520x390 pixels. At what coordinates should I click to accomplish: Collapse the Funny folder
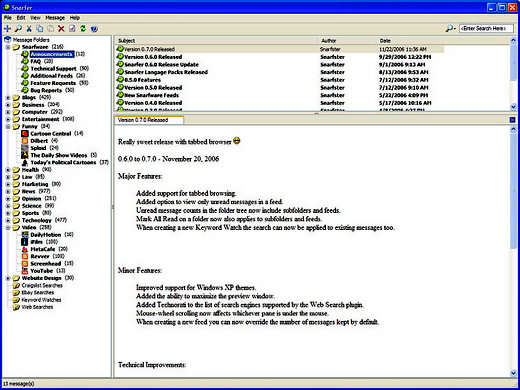click(8, 127)
